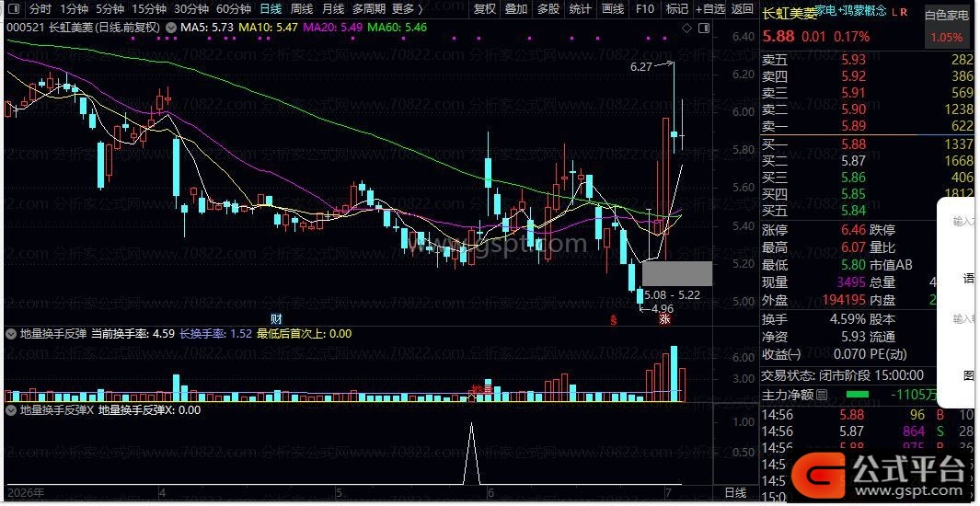Click the 主力净额 list icon

click(822, 395)
